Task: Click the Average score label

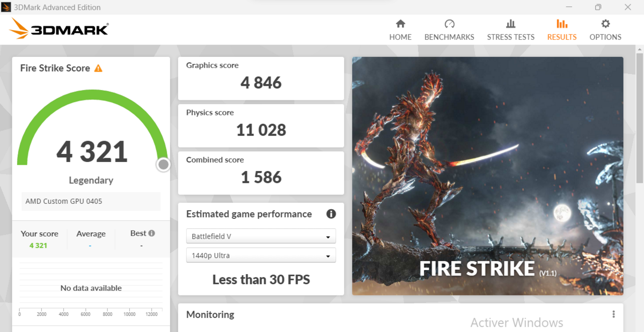Action: point(91,233)
